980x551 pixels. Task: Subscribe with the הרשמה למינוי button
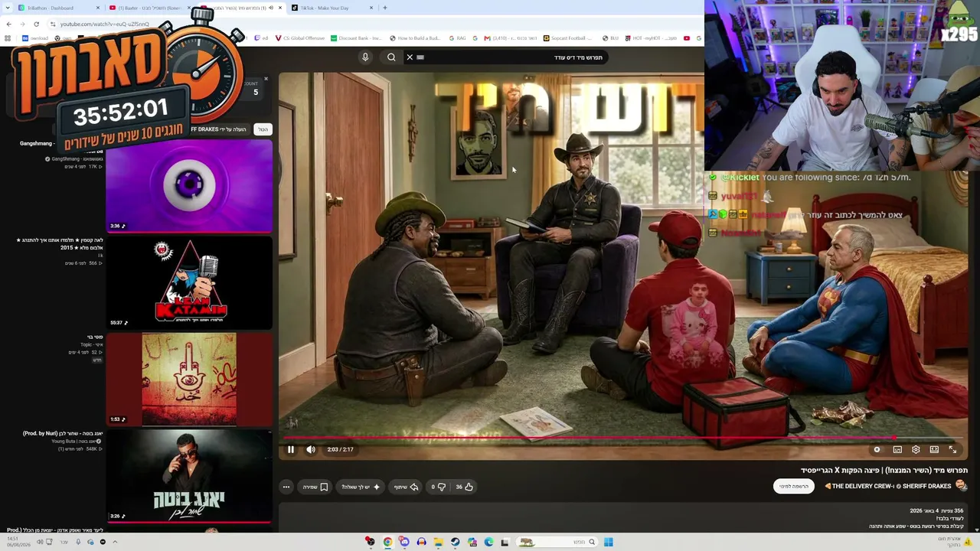pyautogui.click(x=794, y=486)
